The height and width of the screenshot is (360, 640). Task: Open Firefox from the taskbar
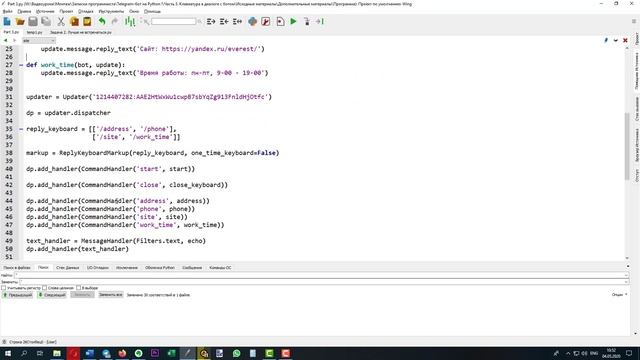[122, 353]
